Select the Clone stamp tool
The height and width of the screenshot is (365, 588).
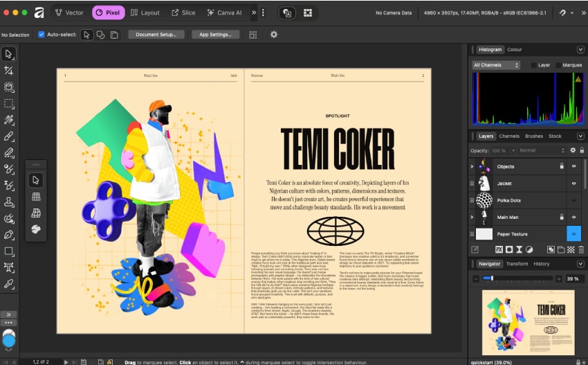(9, 202)
